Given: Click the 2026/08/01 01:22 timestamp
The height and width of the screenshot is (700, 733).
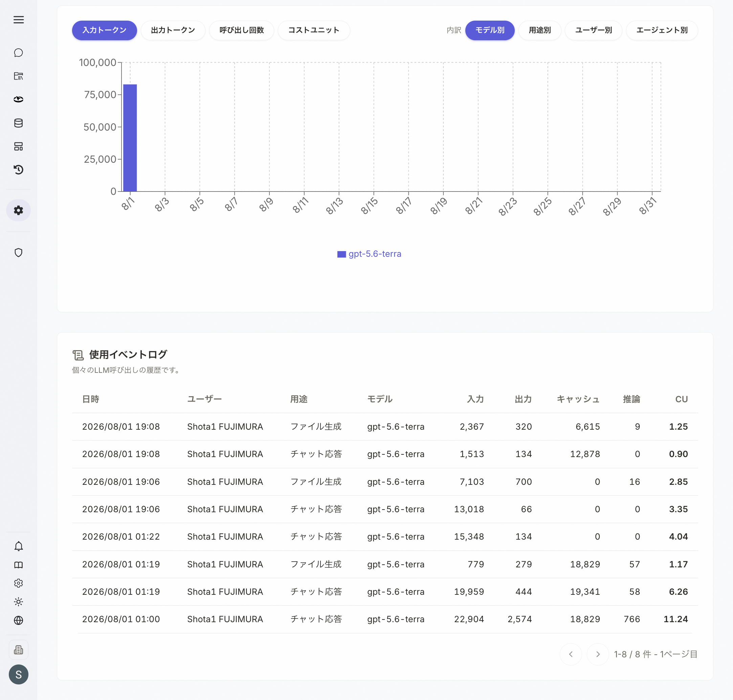Looking at the screenshot, I should click(121, 537).
